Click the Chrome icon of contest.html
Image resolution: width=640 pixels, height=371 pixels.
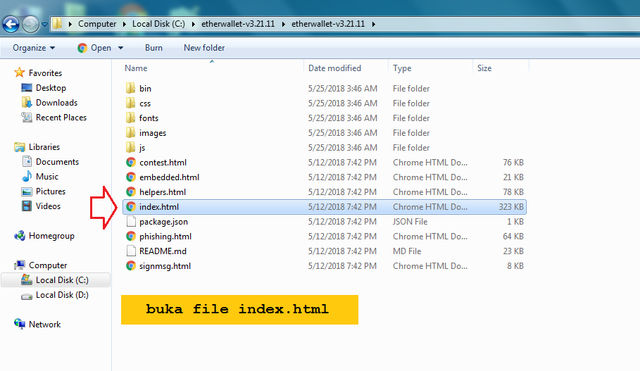pos(131,162)
